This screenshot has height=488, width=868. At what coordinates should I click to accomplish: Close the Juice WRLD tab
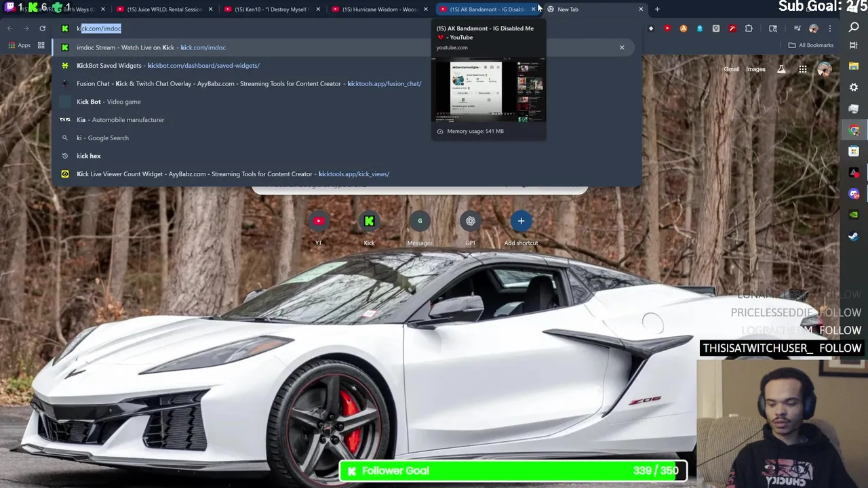210,9
